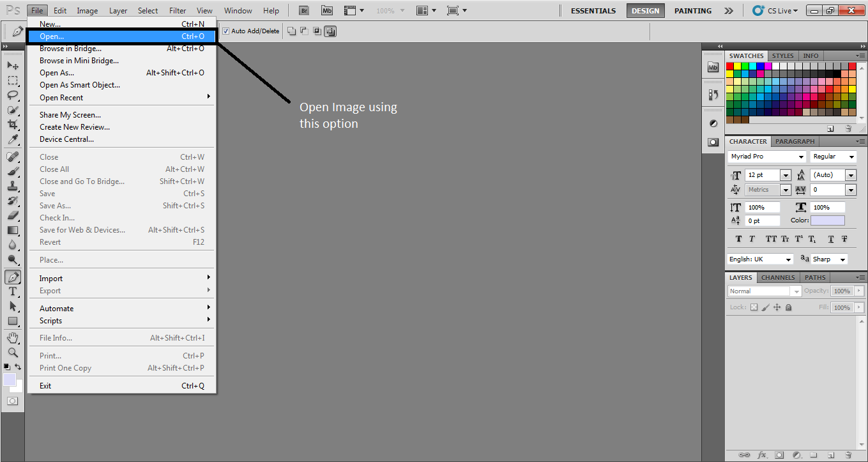This screenshot has height=462, width=868.
Task: Click the Create New Layer icon
Action: [x=831, y=456]
